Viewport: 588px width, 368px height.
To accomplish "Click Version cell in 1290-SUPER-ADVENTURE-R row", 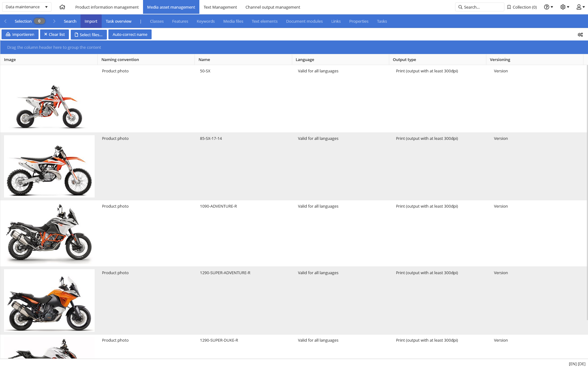I will coord(501,273).
